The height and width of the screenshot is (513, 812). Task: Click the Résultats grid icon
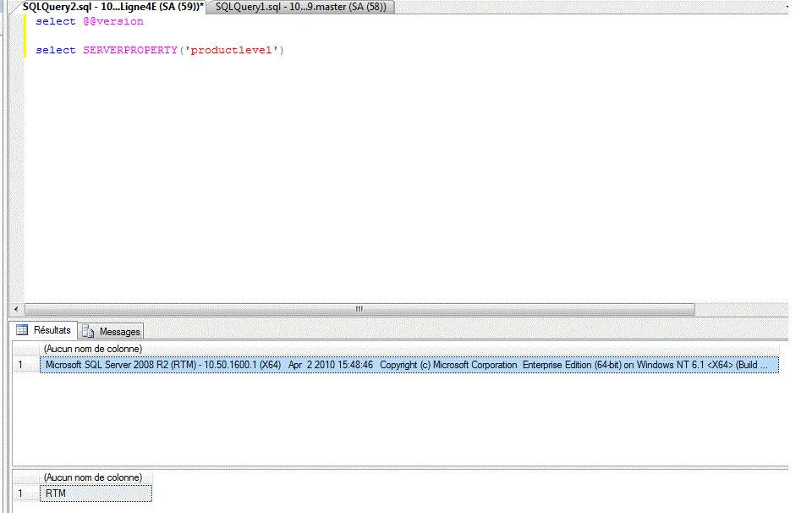coord(22,330)
